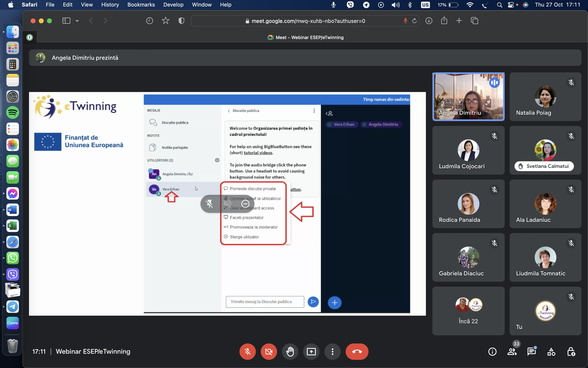The width and height of the screenshot is (588, 368).
Task: Bookmark page with star icon
Action: [x=165, y=21]
